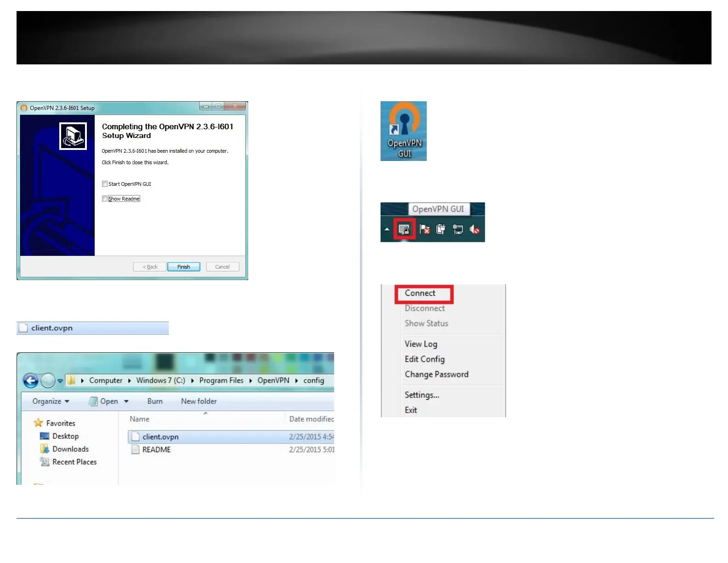This screenshot has height=563, width=728.
Task: Navigate to OpenVPN in the breadcrumb
Action: (x=273, y=380)
